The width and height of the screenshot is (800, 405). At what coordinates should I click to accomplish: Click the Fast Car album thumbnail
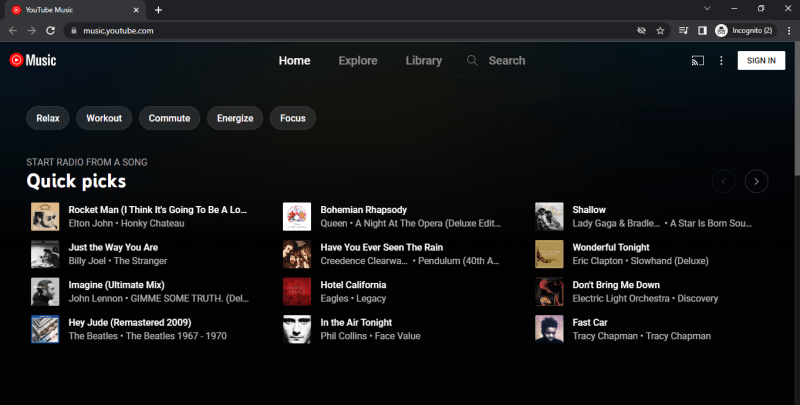549,329
